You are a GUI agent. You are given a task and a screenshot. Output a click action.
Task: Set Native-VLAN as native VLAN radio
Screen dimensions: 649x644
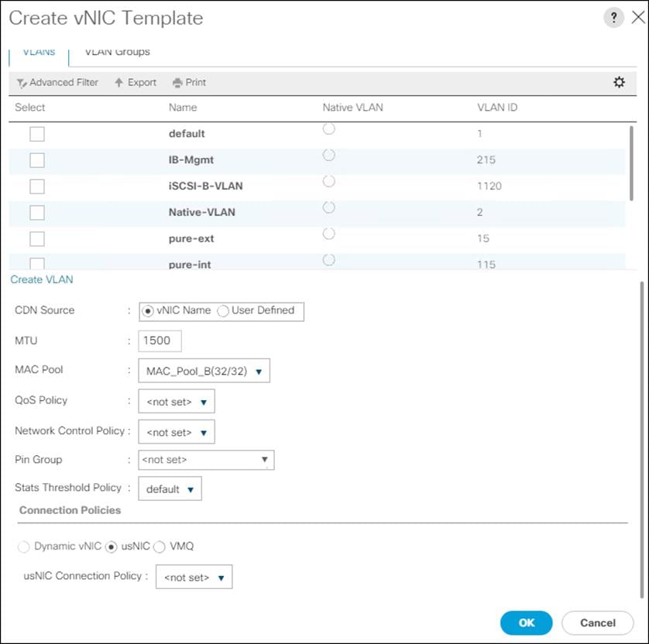tap(328, 207)
